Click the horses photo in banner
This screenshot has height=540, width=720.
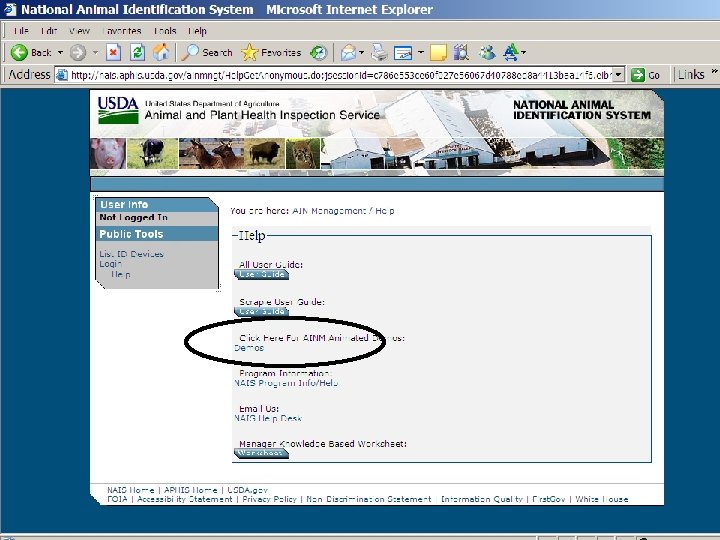tap(211, 153)
